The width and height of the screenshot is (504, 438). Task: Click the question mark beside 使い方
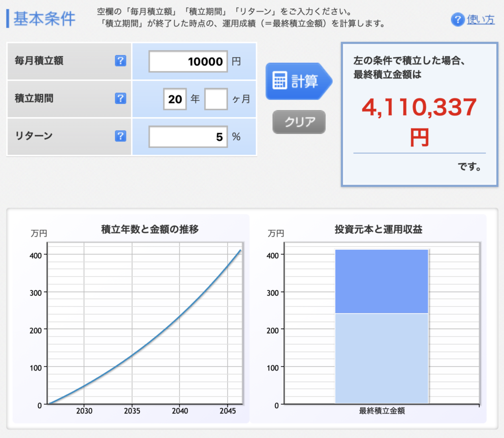tap(457, 20)
